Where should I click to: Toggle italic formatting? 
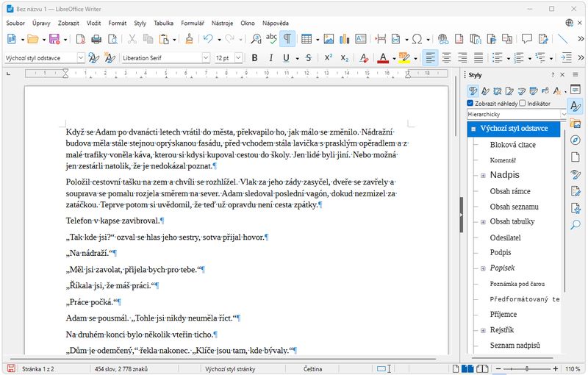(x=270, y=58)
